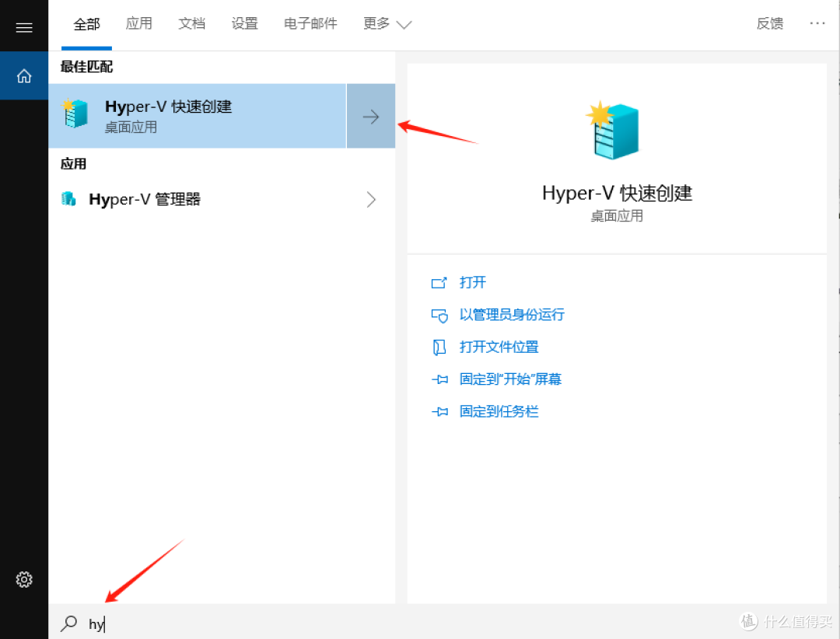This screenshot has height=639, width=840.
Task: Click 固定到"开始"屏幕 link
Action: pyautogui.click(x=510, y=379)
